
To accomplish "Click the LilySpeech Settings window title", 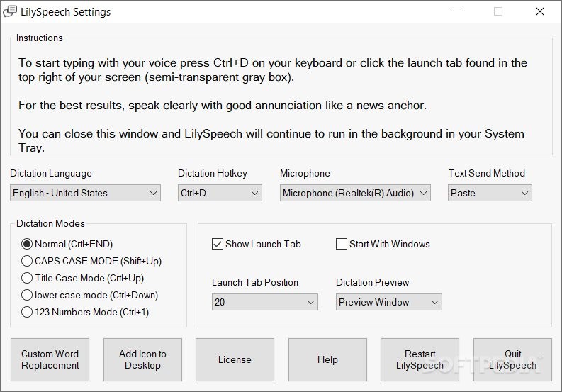I will click(66, 12).
